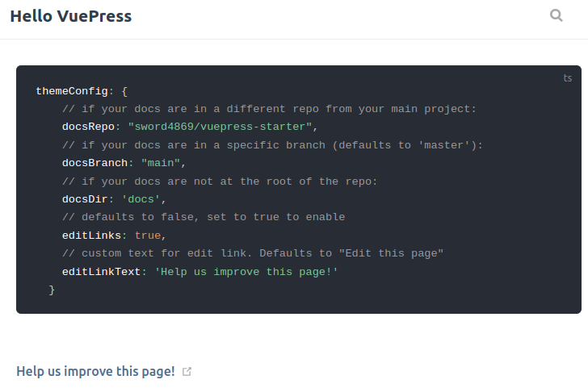
Task: Click the docsRepo property name
Action: [x=88, y=127]
